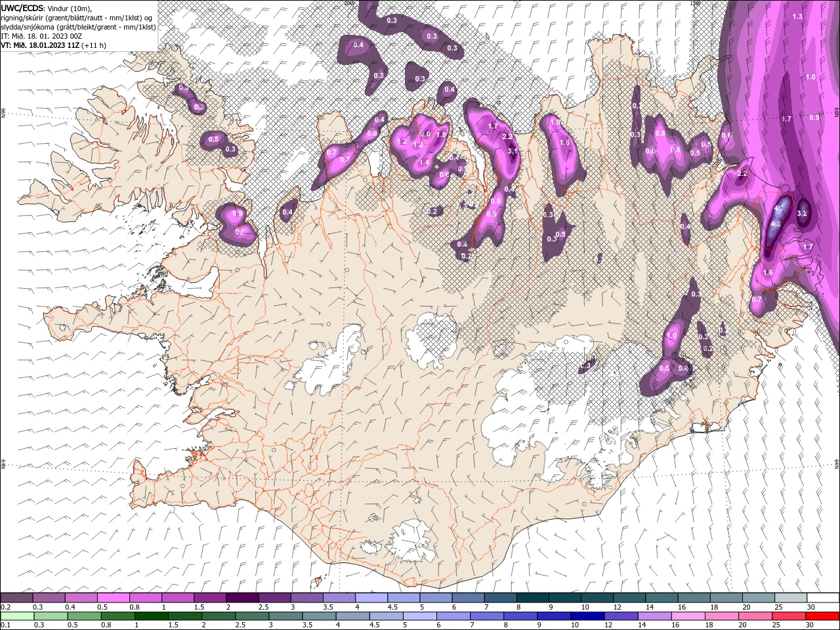840x630 pixels.
Task: Click the 4.3 precipitation peak value on the map
Action: pyautogui.click(x=776, y=224)
